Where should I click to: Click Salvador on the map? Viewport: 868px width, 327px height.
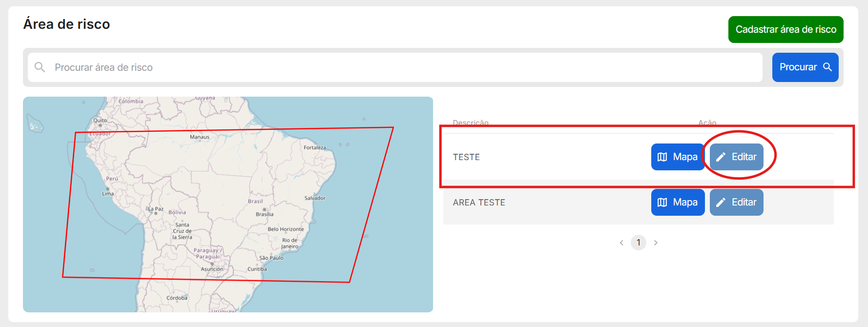pos(315,198)
